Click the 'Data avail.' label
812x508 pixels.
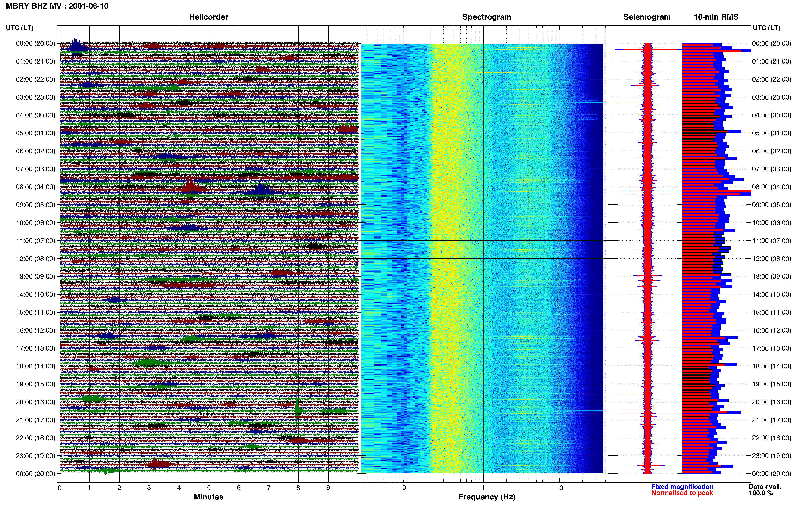765,486
